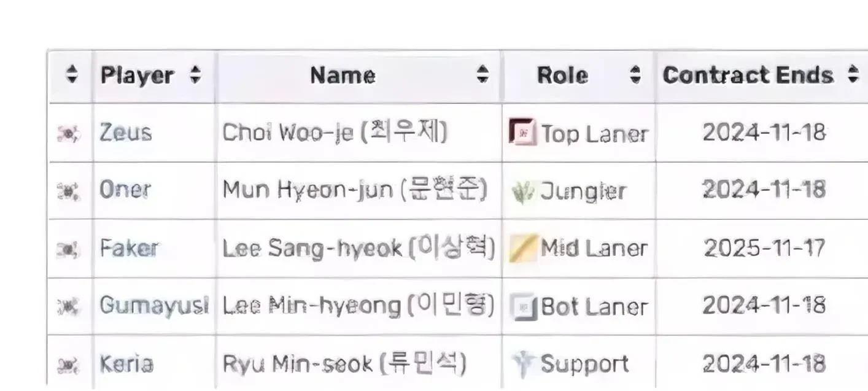Sort table using Name column arrows
The height and width of the screenshot is (391, 868).
click(x=483, y=75)
